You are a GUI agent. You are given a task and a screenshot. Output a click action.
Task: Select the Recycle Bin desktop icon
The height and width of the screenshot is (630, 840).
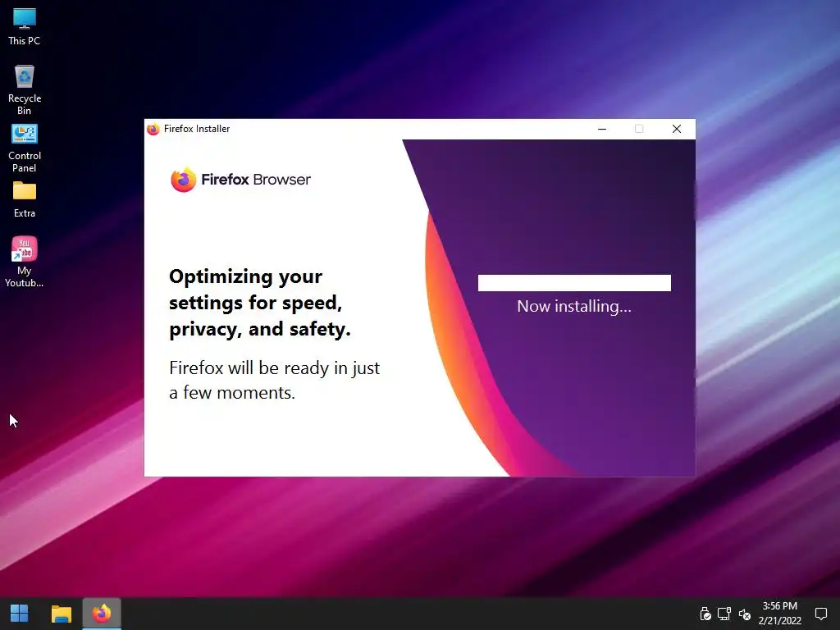24,89
